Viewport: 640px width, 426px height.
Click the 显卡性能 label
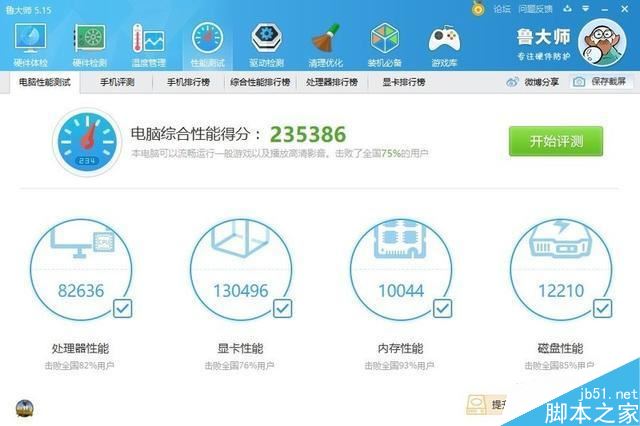click(240, 348)
